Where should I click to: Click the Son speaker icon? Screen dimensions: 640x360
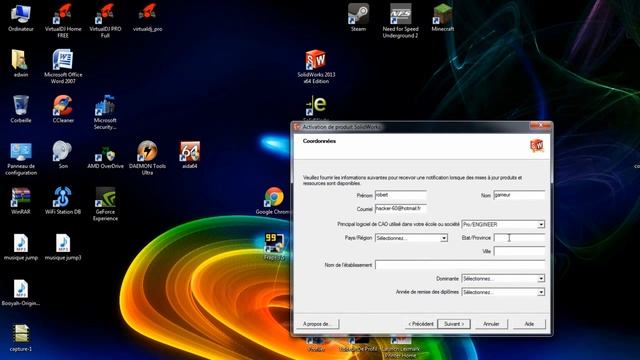tap(63, 155)
